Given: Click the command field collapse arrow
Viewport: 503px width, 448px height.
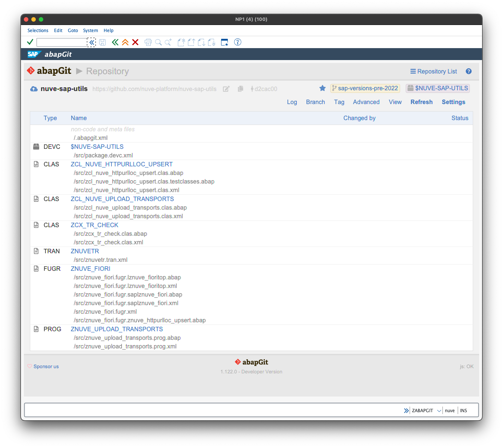Looking at the screenshot, I should coord(92,42).
